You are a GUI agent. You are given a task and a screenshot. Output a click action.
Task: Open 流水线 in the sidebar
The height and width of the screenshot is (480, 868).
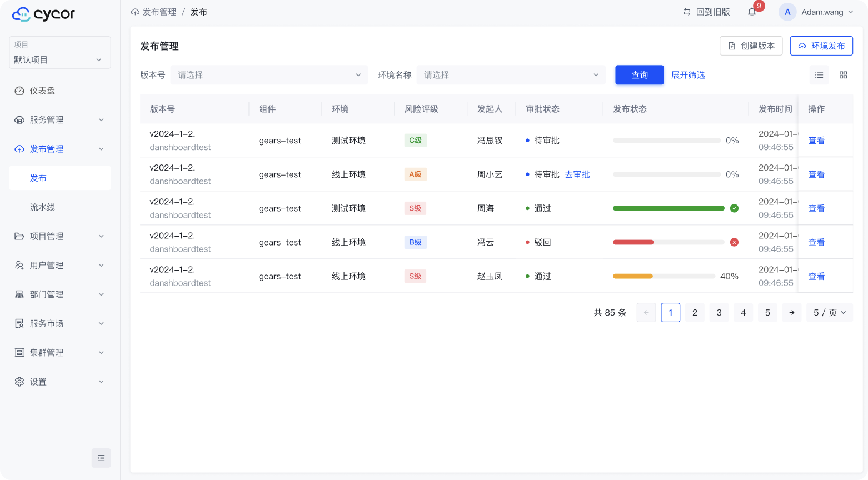[x=42, y=207]
